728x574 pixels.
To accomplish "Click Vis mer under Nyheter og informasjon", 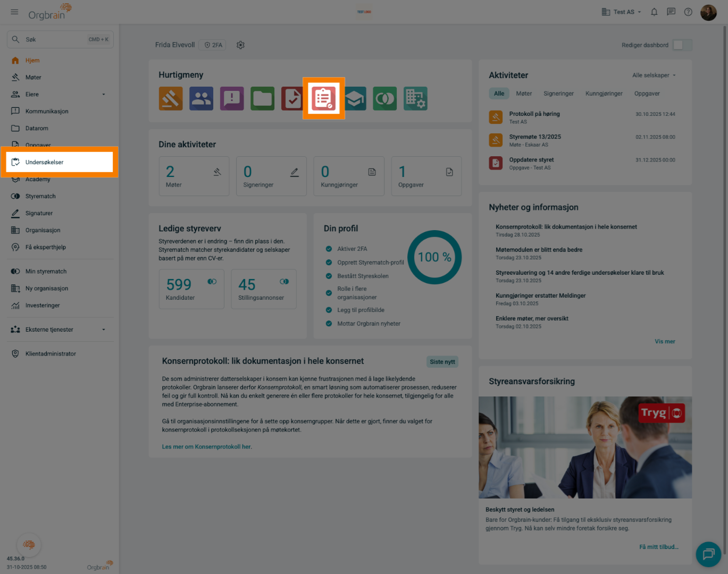I will 665,342.
